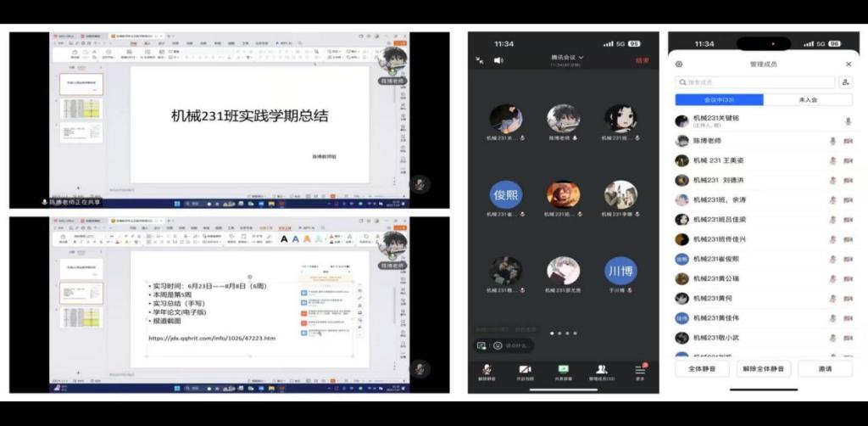Turn on the video camera
The width and height of the screenshot is (868, 426).
click(525, 371)
